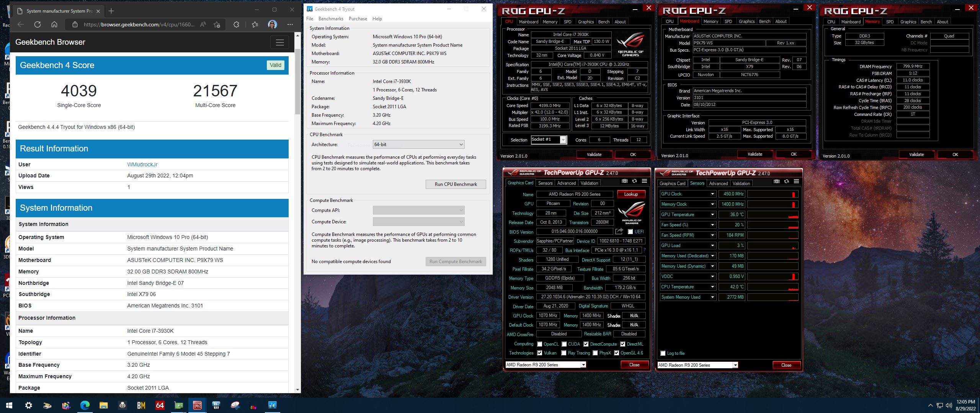Viewport: 980px width, 413px height.
Task: Switch to Advanced tab in GPU-Z Graphics Card window
Action: (566, 183)
